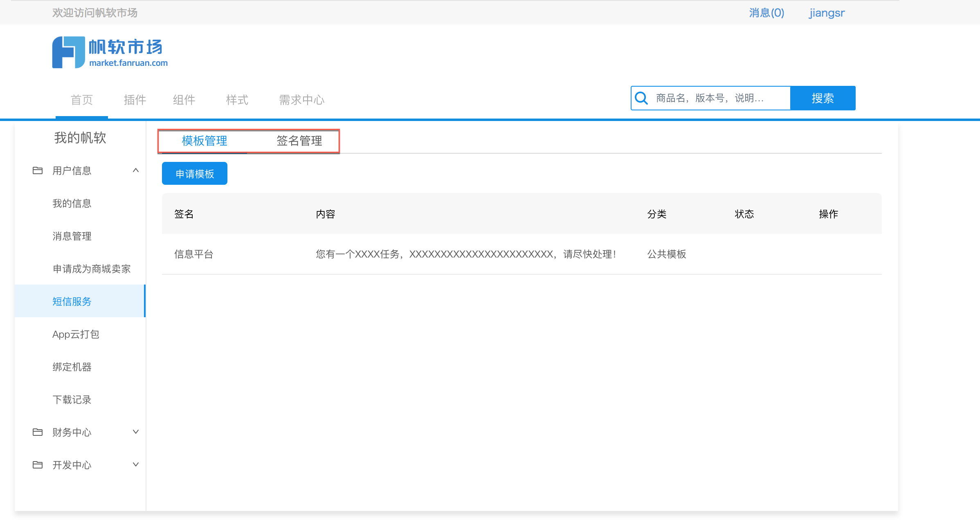980x529 pixels.
Task: Go to 需求中心 in navigation
Action: tap(301, 100)
